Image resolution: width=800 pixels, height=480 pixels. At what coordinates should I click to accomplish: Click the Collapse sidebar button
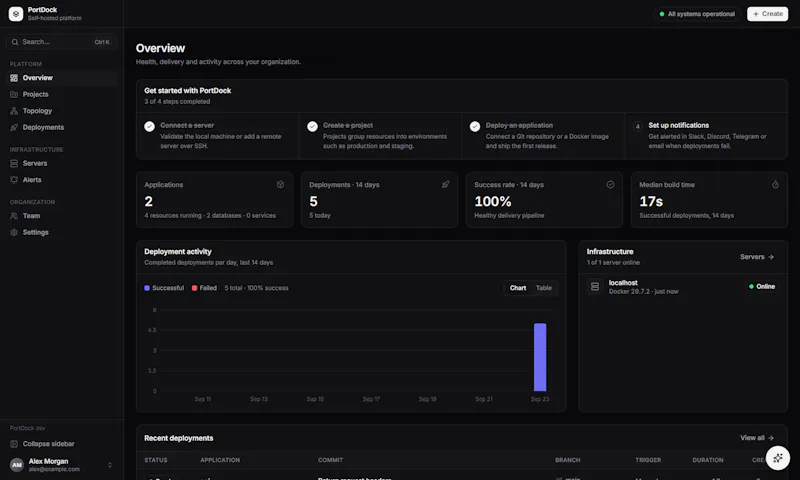[61, 444]
